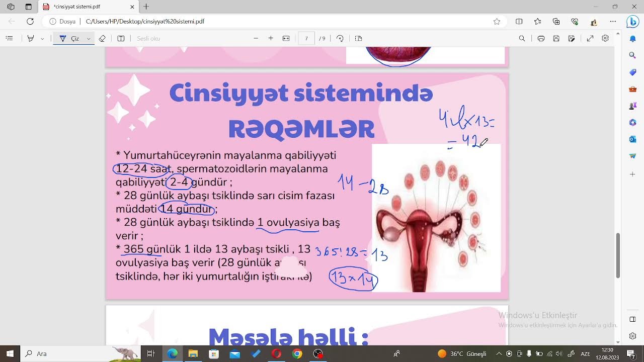Save the PDF file
The image size is (644, 362).
[x=556, y=38]
